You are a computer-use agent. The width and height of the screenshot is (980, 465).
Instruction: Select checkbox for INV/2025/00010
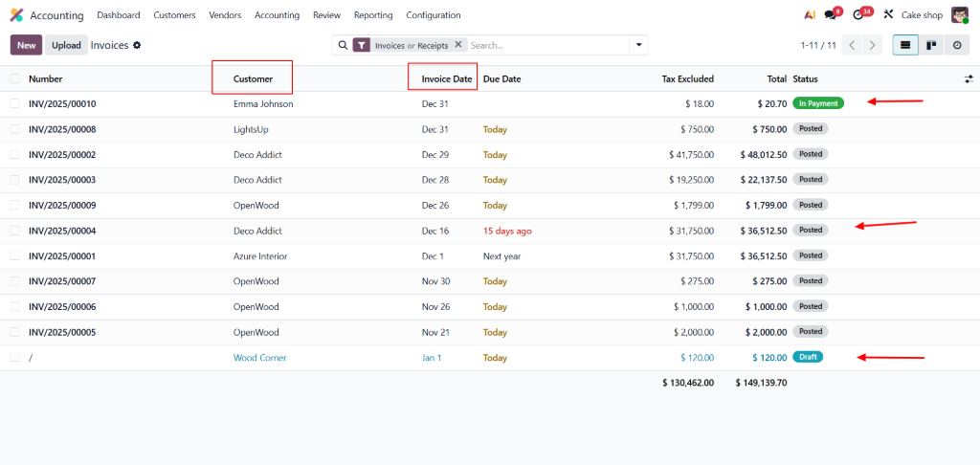pyautogui.click(x=14, y=103)
